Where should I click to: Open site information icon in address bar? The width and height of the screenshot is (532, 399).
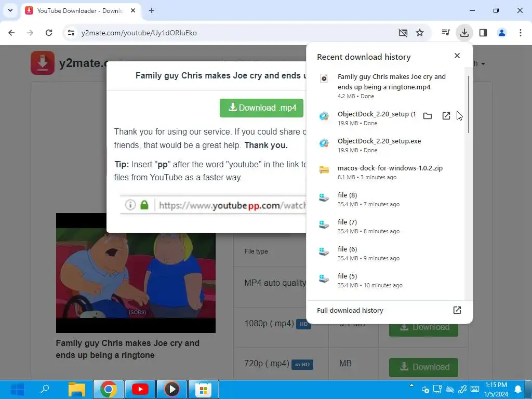[71, 33]
